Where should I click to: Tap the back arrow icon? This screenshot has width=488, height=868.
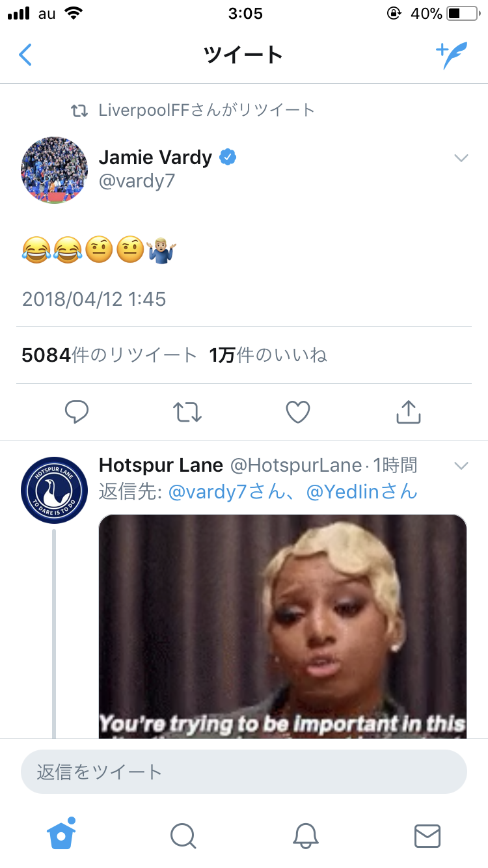25,55
